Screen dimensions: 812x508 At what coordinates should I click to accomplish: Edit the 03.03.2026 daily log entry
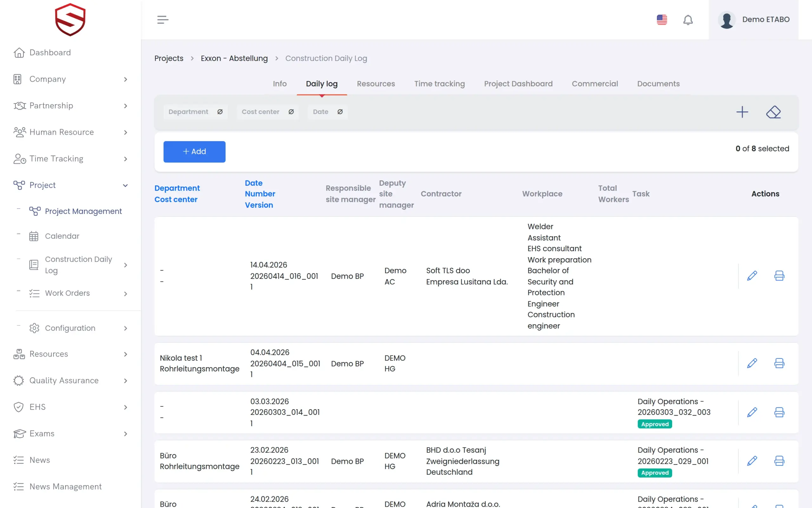pyautogui.click(x=752, y=412)
